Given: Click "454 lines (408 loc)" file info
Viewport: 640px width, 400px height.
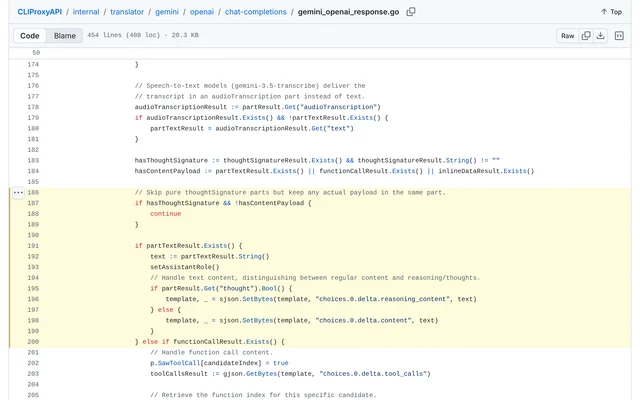Looking at the screenshot, I should click(124, 35).
